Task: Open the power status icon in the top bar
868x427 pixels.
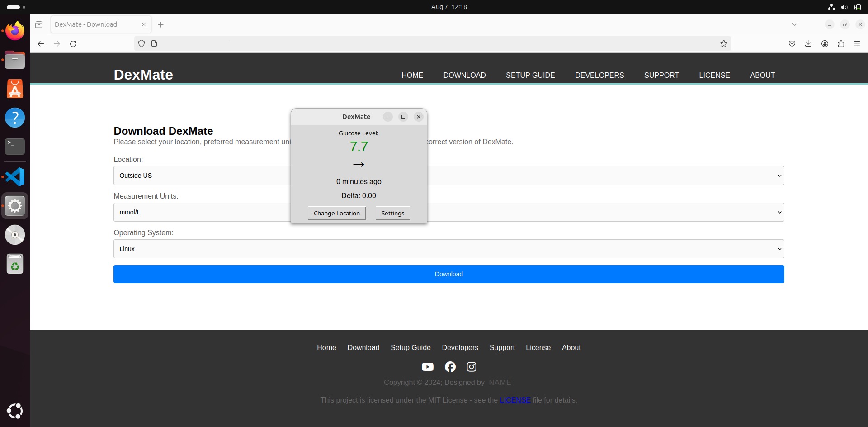Action: (857, 7)
